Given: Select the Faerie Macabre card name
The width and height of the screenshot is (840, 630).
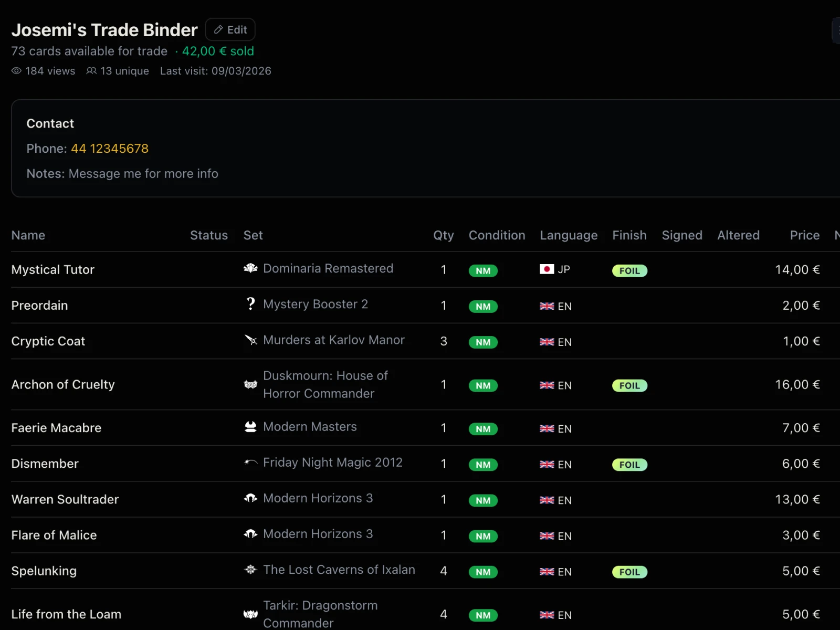Looking at the screenshot, I should [56, 428].
